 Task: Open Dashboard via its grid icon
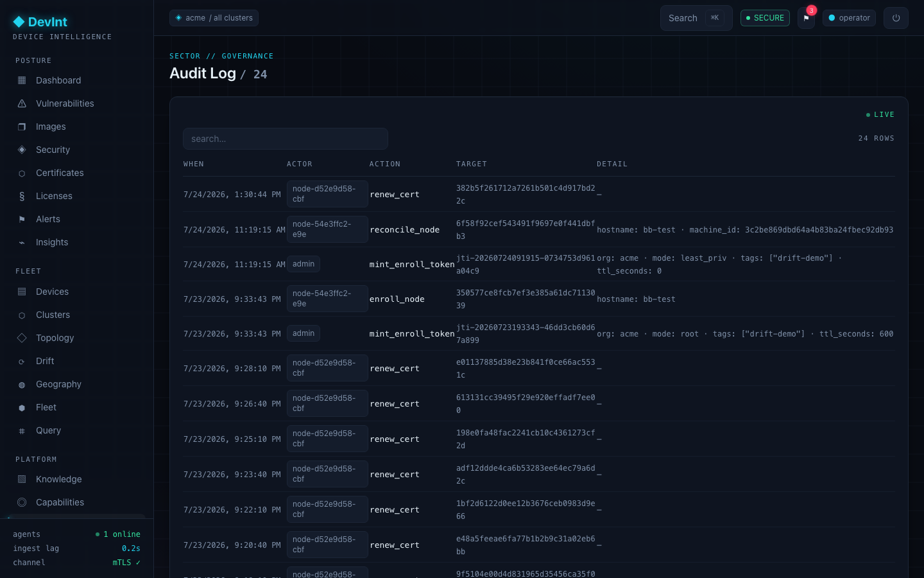[x=22, y=80]
